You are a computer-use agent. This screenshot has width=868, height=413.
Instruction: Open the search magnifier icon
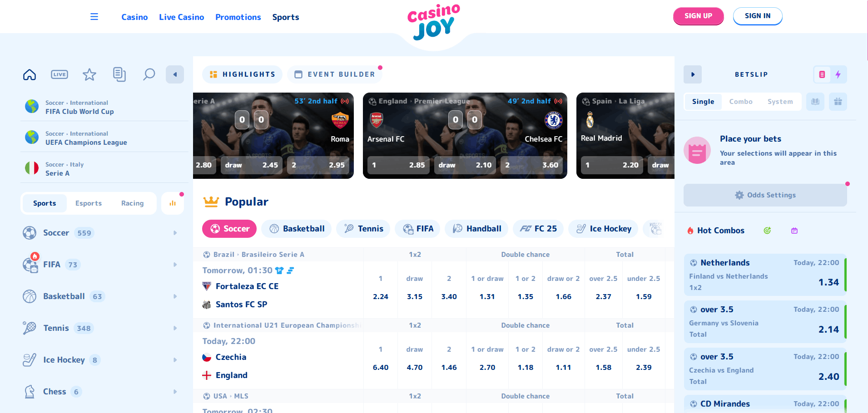pos(149,74)
